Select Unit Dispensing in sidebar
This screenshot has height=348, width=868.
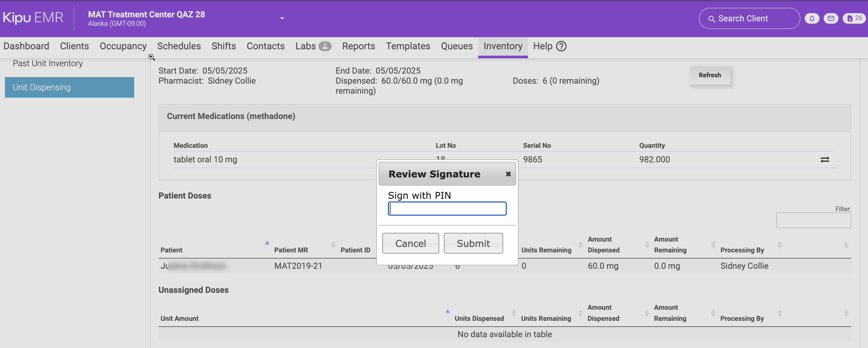pos(70,87)
